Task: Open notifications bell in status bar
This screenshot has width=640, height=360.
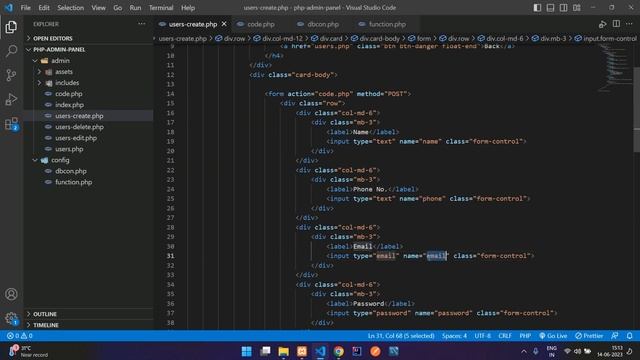Action: coord(629,336)
